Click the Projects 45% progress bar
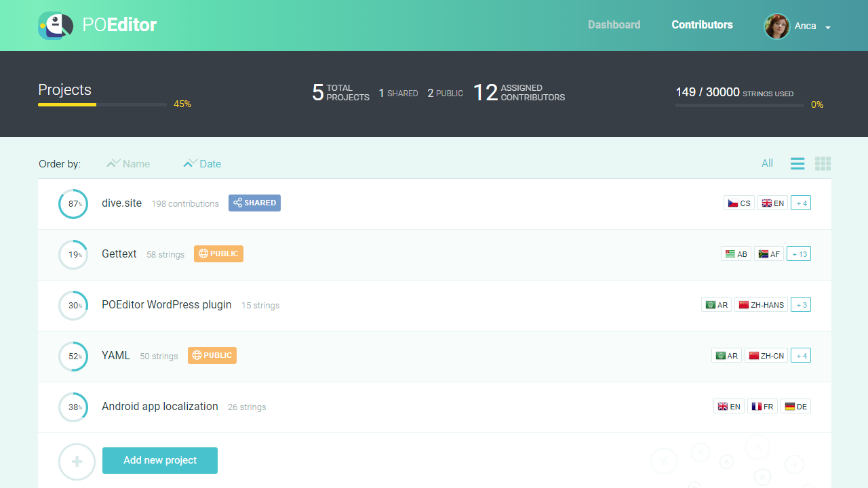The height and width of the screenshot is (488, 868). coord(102,104)
